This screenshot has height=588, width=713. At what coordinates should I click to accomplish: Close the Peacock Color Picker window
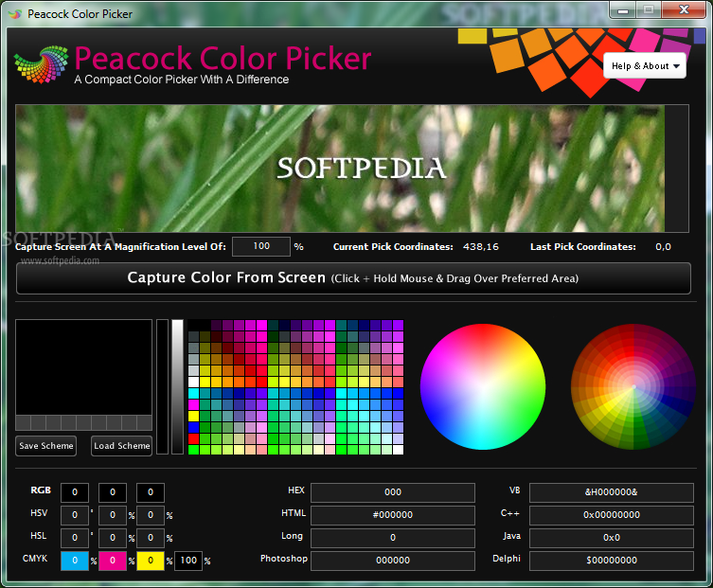684,10
